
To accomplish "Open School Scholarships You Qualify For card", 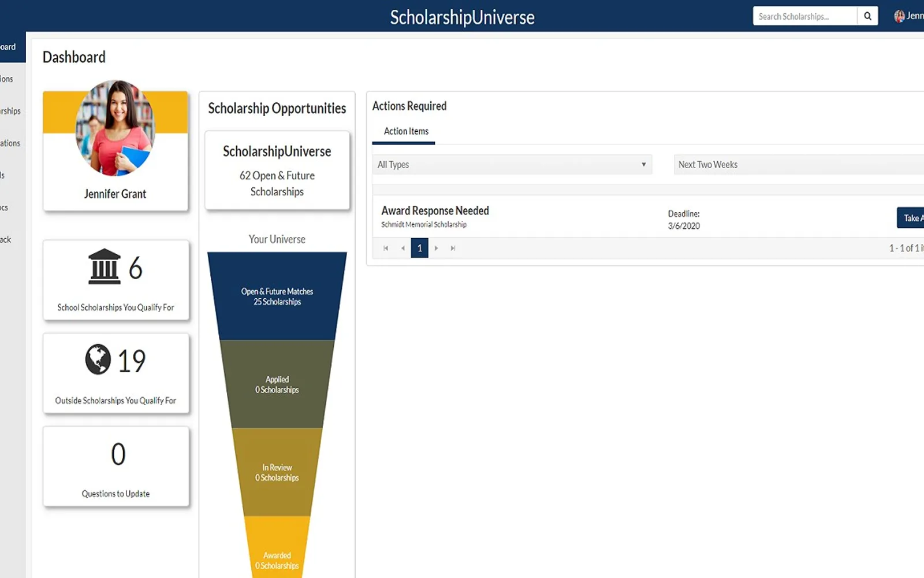I will point(116,280).
